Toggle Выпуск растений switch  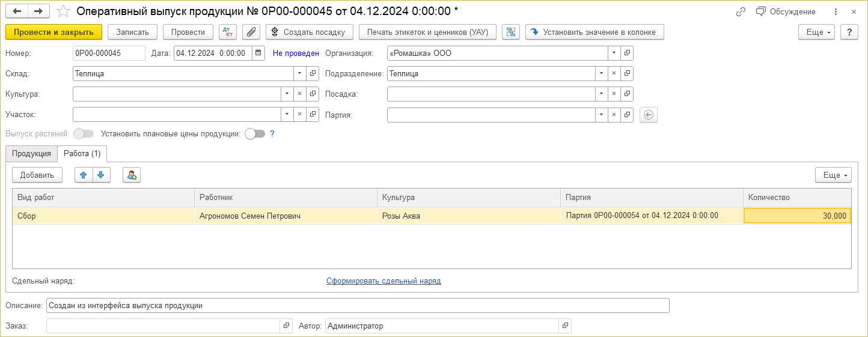tap(84, 134)
